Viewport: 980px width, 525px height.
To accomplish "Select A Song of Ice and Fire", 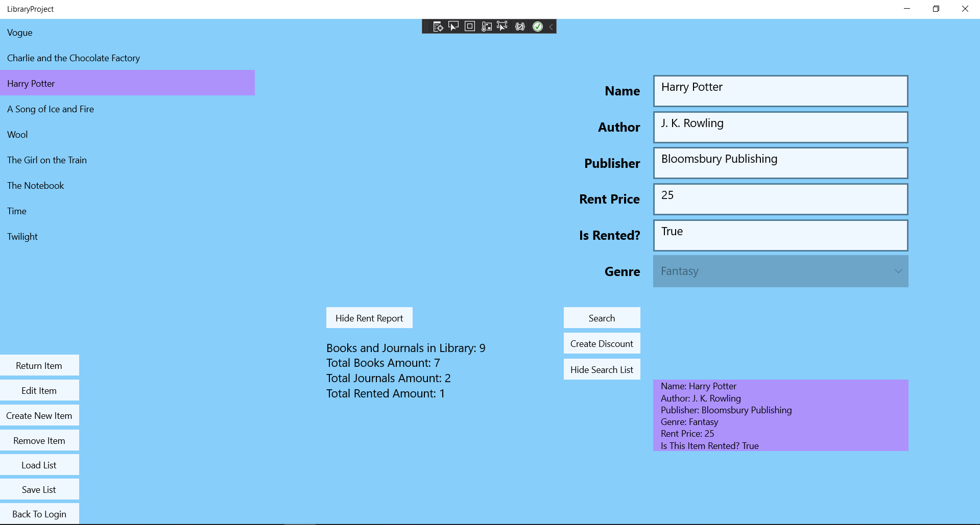I will coord(127,109).
